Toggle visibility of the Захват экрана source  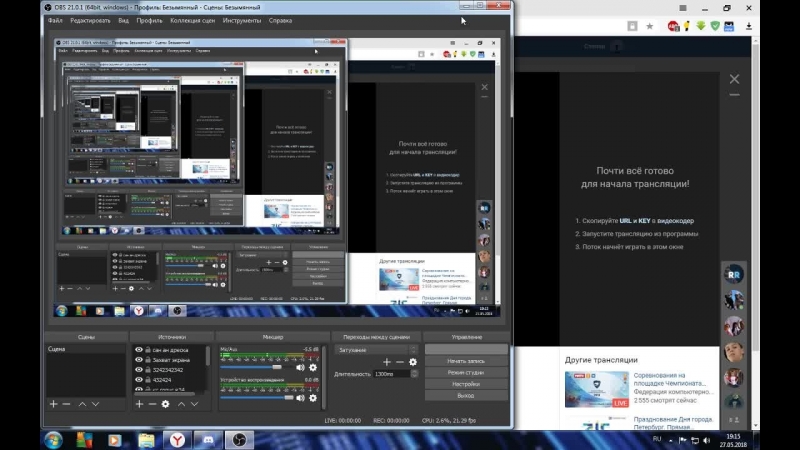[139, 360]
